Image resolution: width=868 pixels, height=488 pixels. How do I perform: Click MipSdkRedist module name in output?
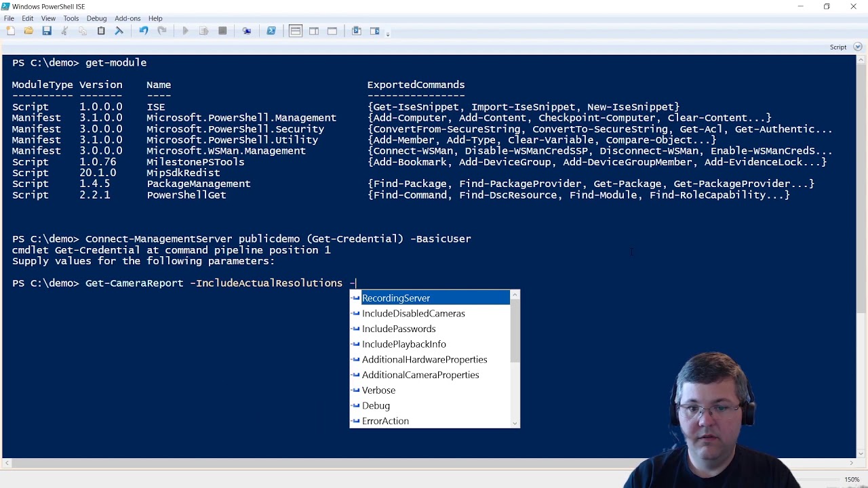[183, 173]
